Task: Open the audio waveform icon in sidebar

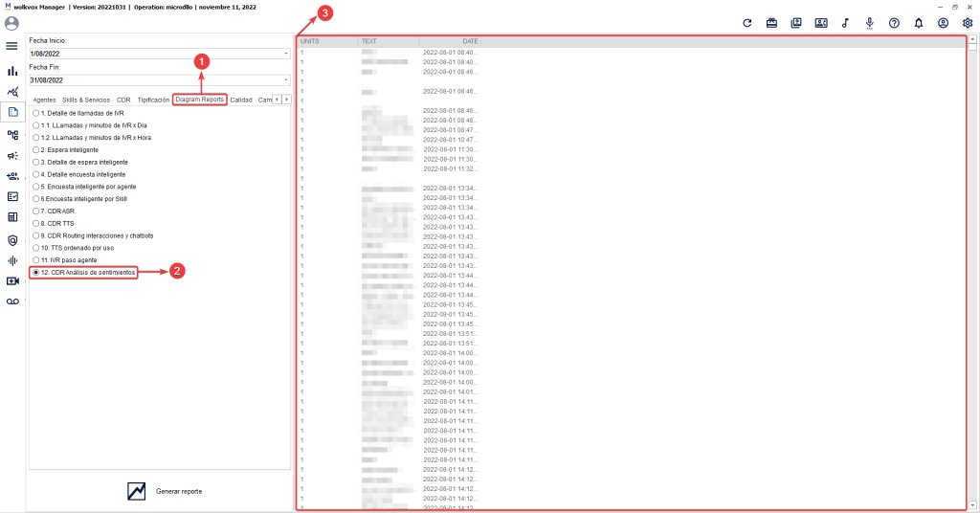Action: [12, 260]
